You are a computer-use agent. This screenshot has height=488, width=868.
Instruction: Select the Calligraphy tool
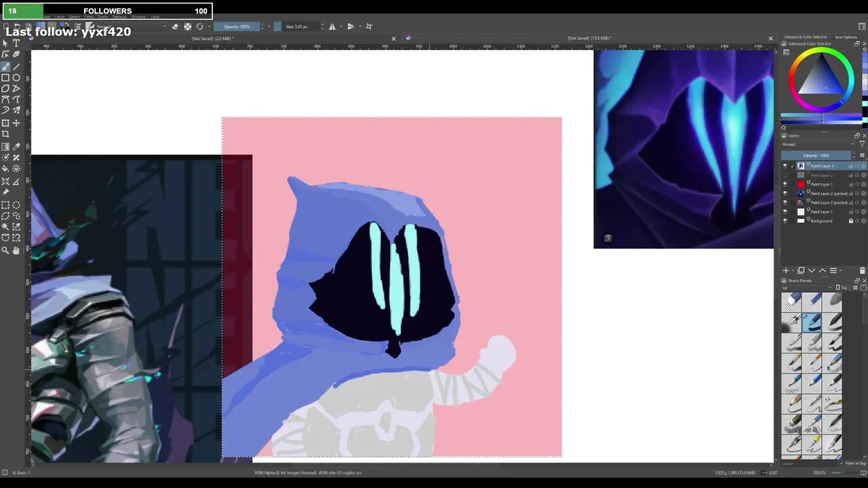(16, 55)
